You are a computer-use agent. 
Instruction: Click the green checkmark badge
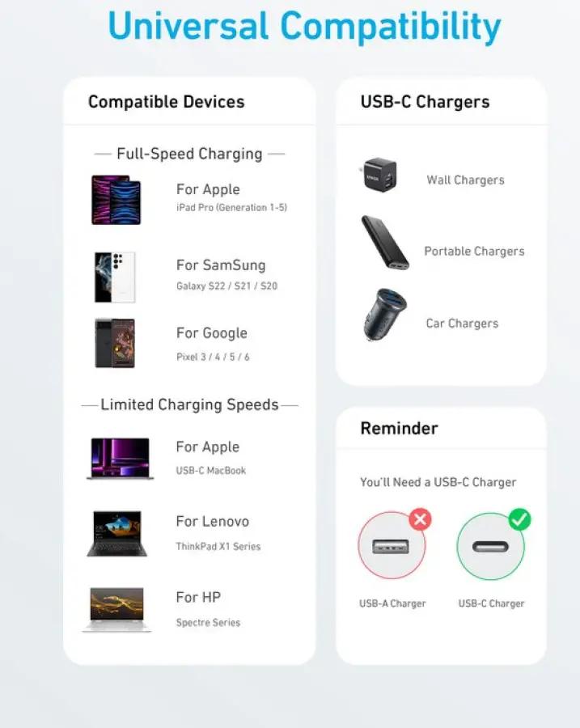pyautogui.click(x=519, y=519)
